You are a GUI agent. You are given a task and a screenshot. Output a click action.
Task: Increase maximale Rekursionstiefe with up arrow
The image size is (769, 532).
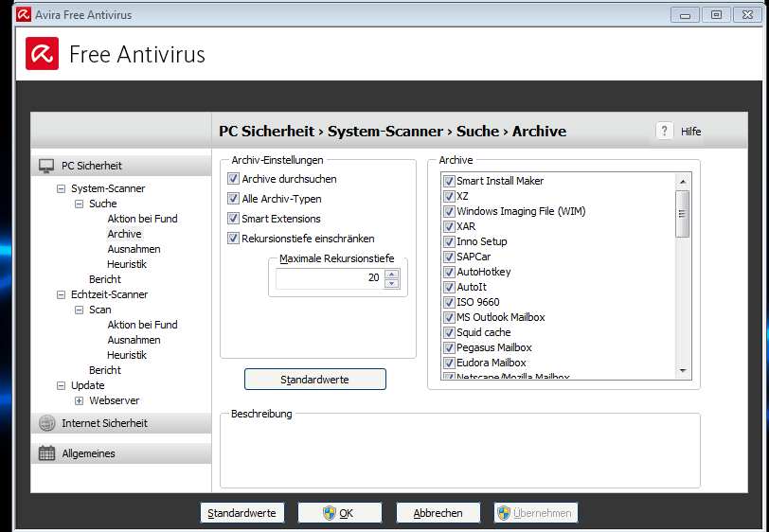tap(391, 274)
